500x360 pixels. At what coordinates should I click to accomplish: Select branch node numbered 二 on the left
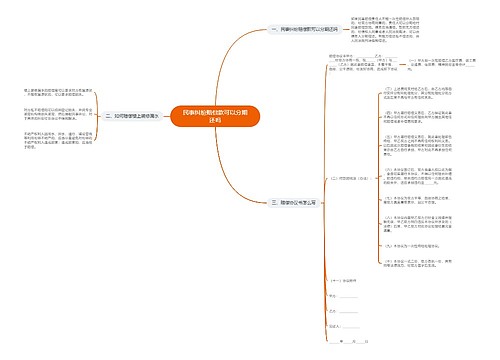tap(132, 116)
